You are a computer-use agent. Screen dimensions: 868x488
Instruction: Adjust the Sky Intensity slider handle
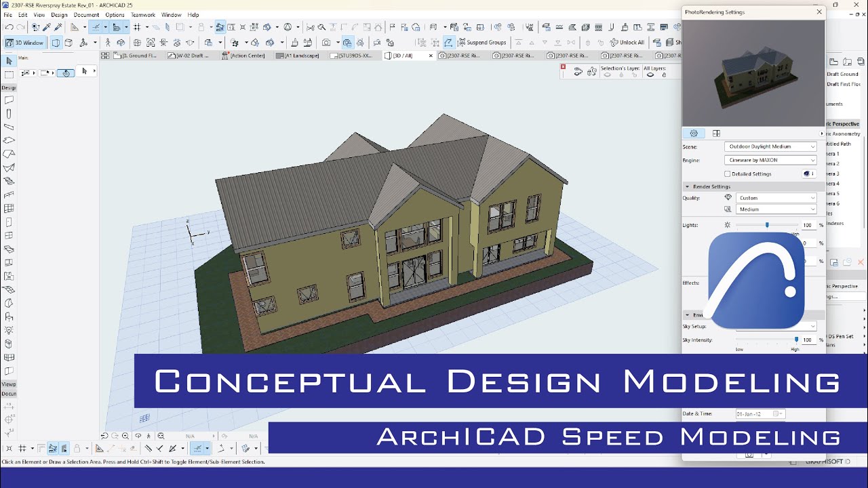click(x=796, y=340)
